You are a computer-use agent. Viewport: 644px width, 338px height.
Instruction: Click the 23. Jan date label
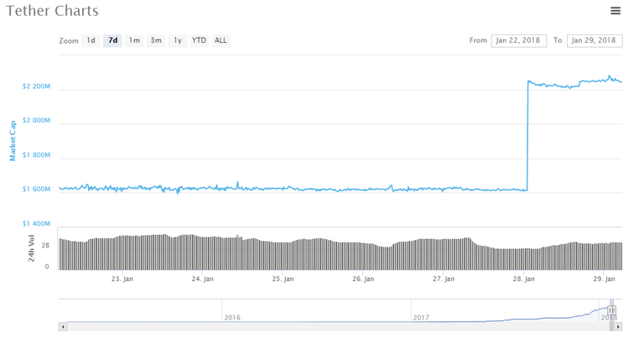[122, 278]
